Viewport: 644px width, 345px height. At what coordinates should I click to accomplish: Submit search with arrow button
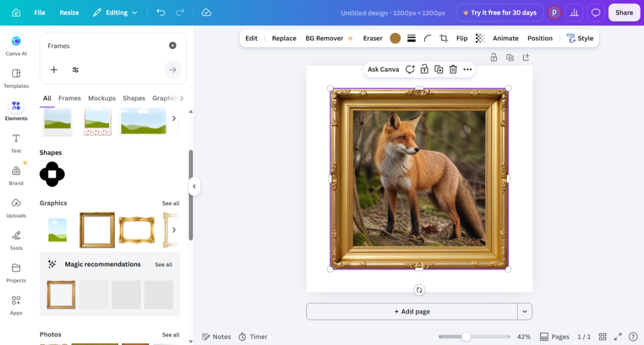(173, 70)
